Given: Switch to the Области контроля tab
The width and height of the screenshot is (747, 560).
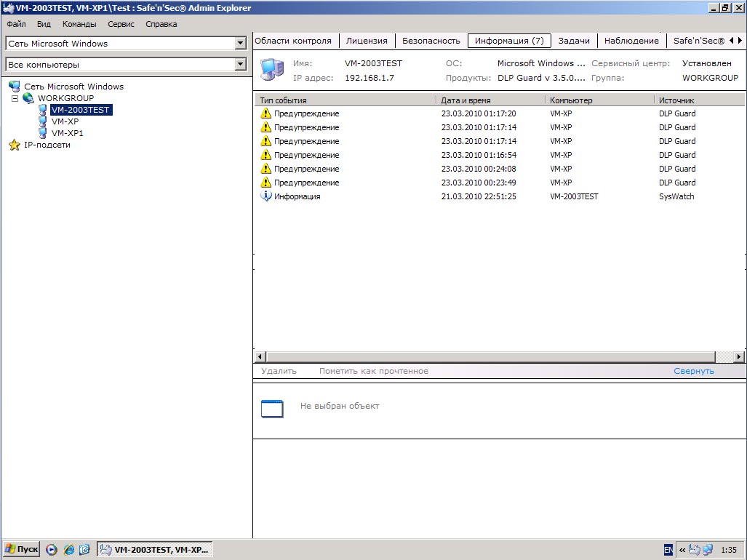Looking at the screenshot, I should coord(293,41).
